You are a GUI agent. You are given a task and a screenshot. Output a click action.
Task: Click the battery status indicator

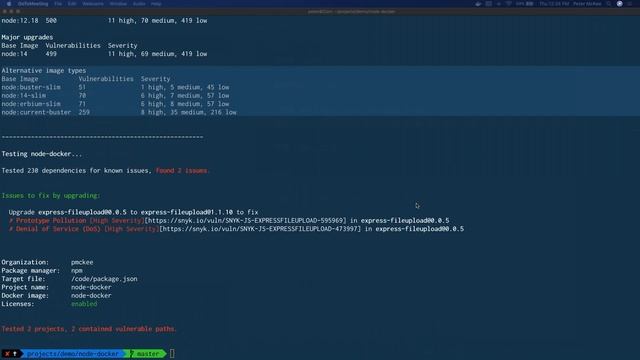point(524,4)
